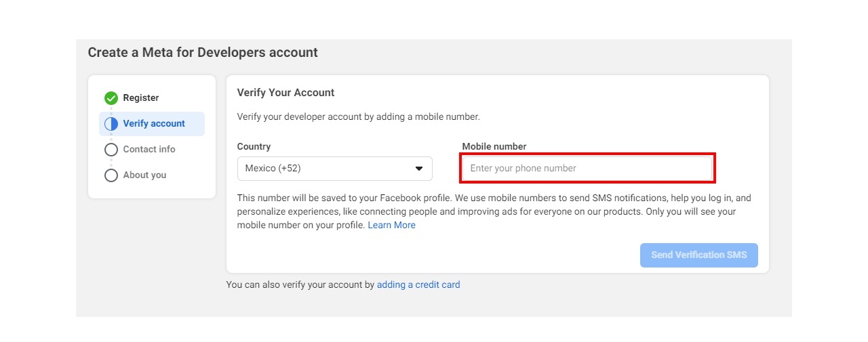Click the Country field label
The width and height of the screenshot is (868, 342).
coord(254,146)
